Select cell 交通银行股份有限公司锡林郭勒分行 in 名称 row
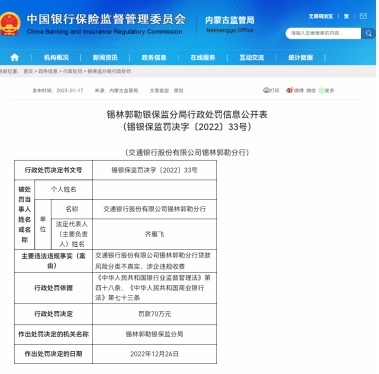This screenshot has width=379, height=374. (x=154, y=209)
